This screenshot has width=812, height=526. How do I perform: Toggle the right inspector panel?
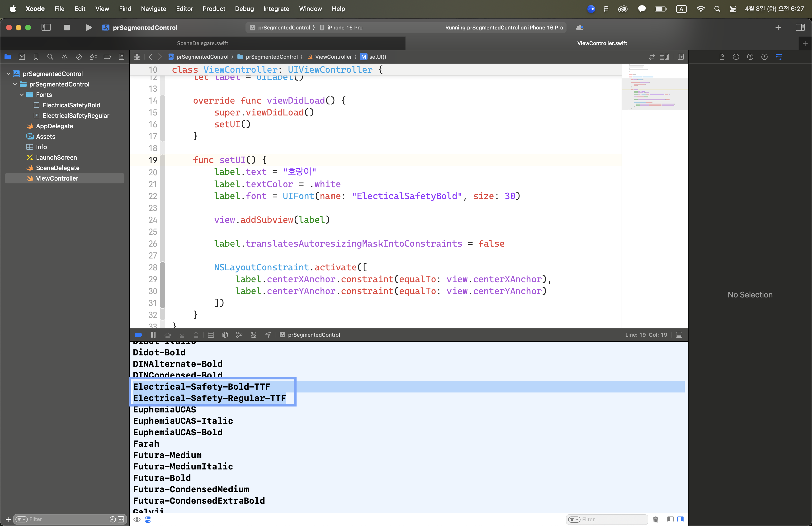[800, 27]
